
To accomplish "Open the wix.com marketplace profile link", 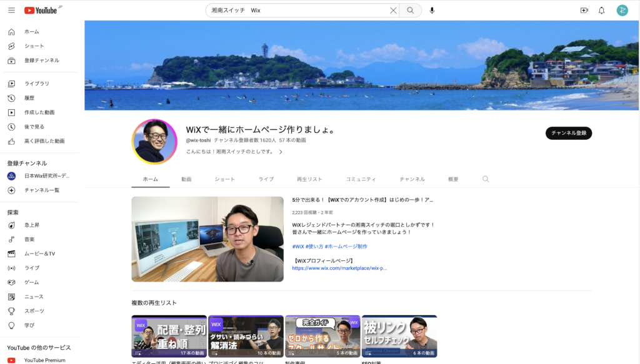I will (339, 268).
